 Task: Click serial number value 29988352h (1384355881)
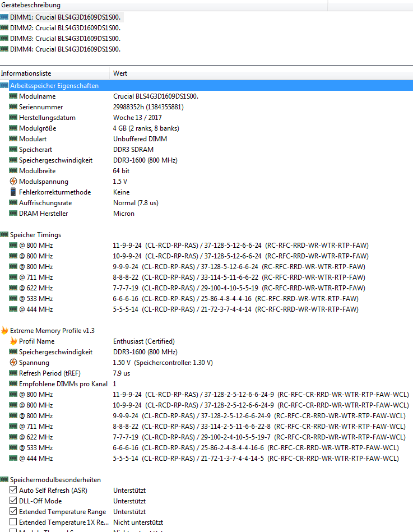tap(148, 107)
